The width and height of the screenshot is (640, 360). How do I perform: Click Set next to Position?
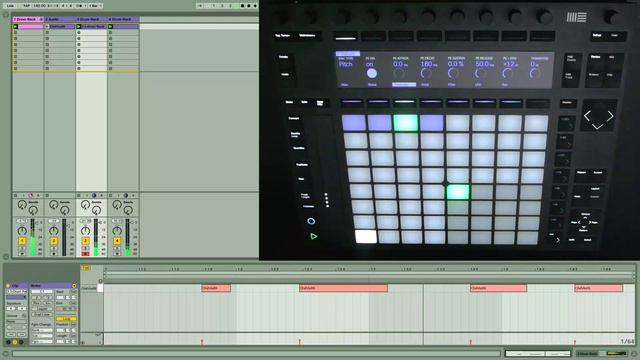[73, 324]
